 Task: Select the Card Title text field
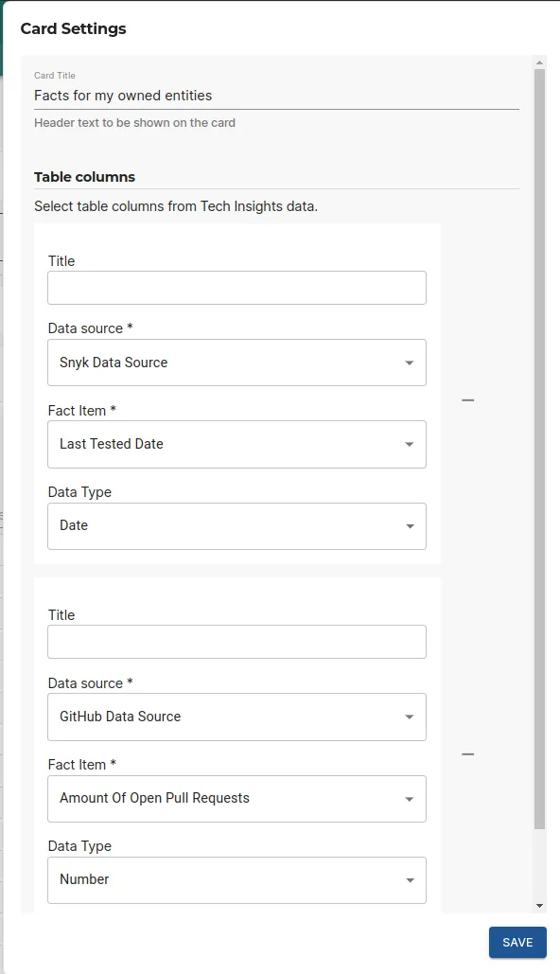pyautogui.click(x=274, y=95)
